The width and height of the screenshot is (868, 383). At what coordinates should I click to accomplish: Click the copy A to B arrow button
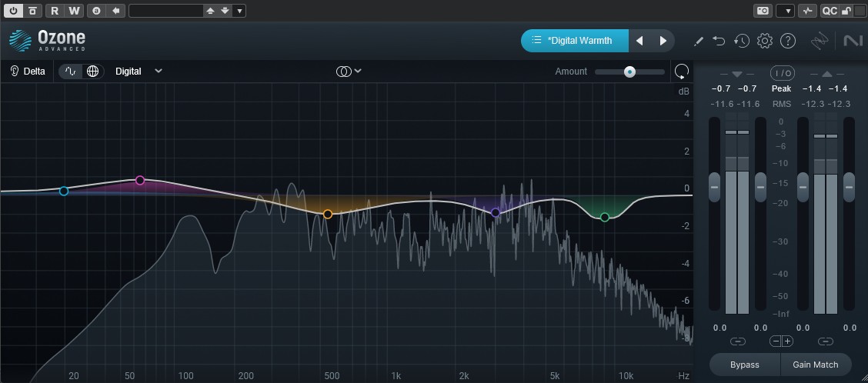[x=115, y=11]
